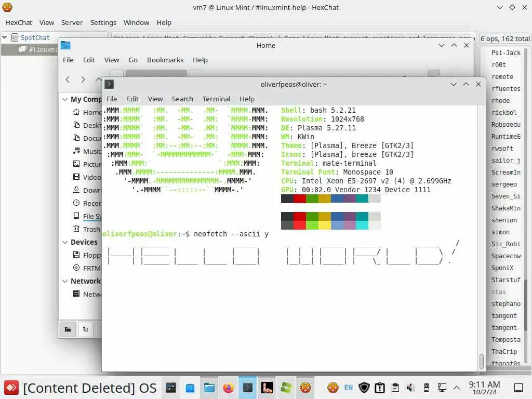The height and width of the screenshot is (399, 532).
Task: Click the terminal's vertical scrollbar
Action: click(481, 361)
